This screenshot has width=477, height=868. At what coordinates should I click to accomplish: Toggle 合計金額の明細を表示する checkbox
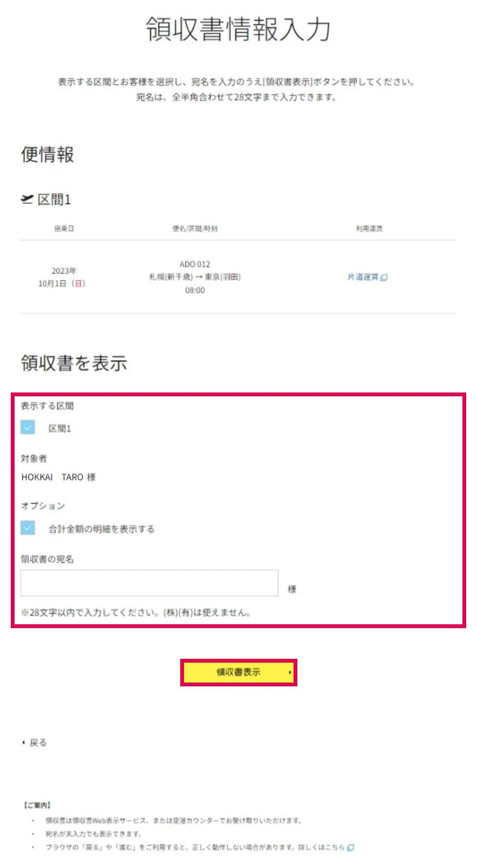point(28,528)
